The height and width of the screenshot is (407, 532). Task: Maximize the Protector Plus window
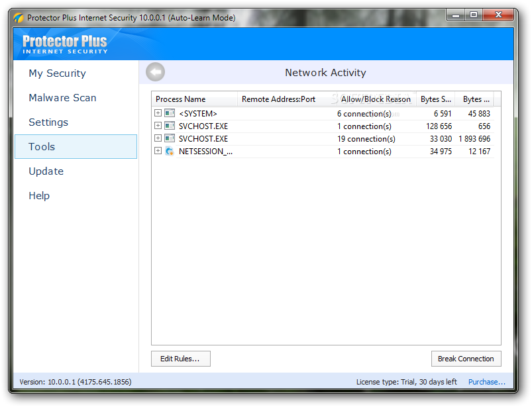[474, 15]
